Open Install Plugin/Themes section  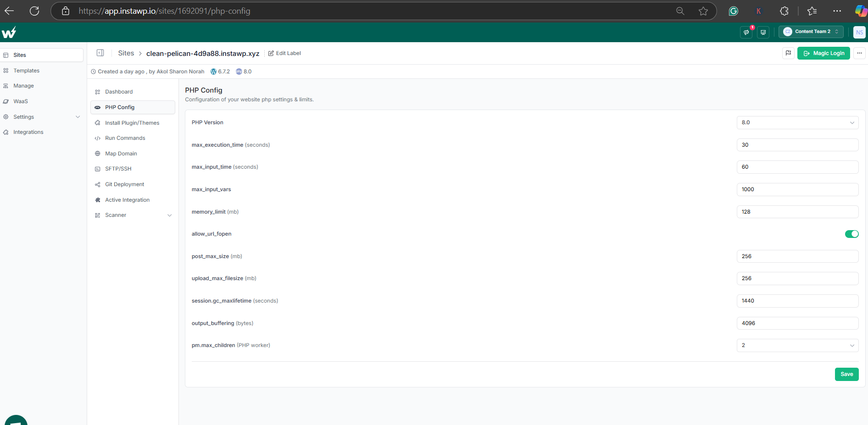[x=133, y=123]
